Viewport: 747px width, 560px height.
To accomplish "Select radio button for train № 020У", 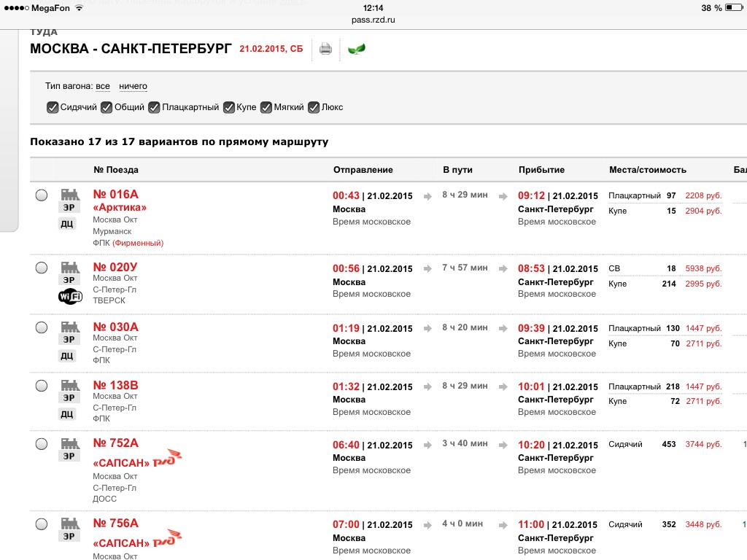I will 42,268.
